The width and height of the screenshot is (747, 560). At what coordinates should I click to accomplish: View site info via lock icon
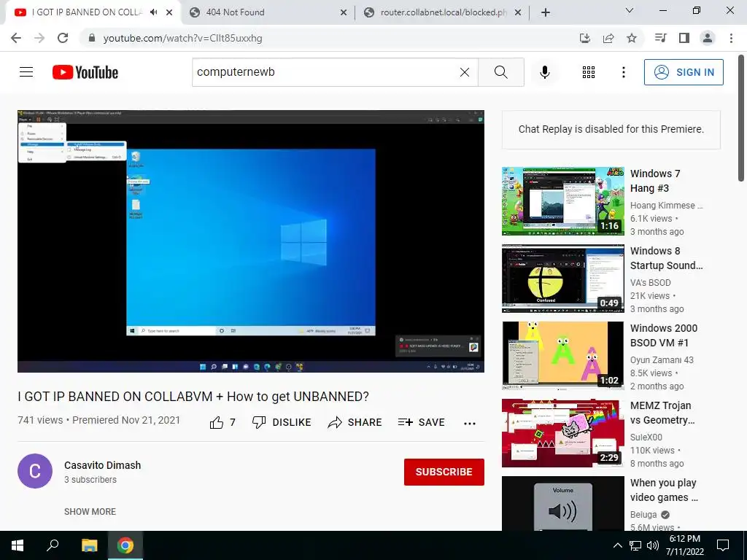[92, 38]
